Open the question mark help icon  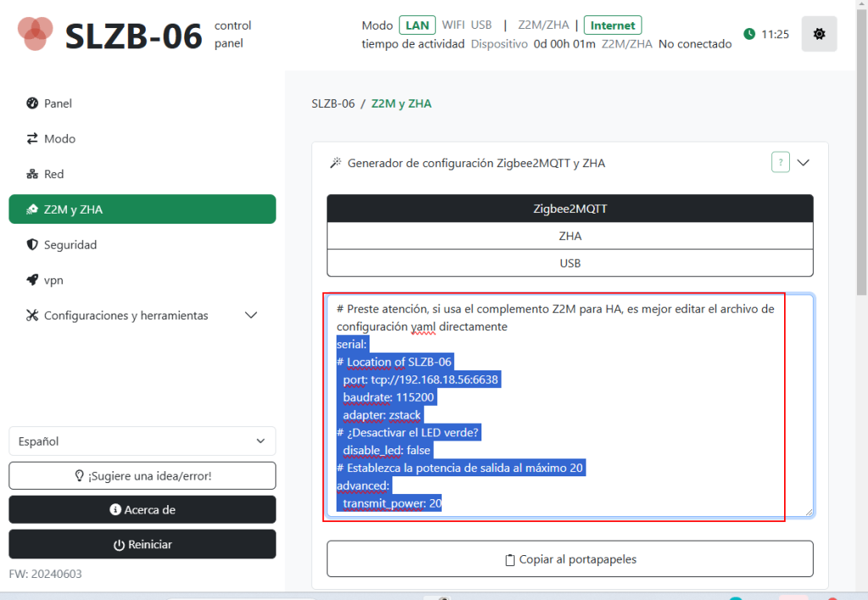pyautogui.click(x=781, y=162)
